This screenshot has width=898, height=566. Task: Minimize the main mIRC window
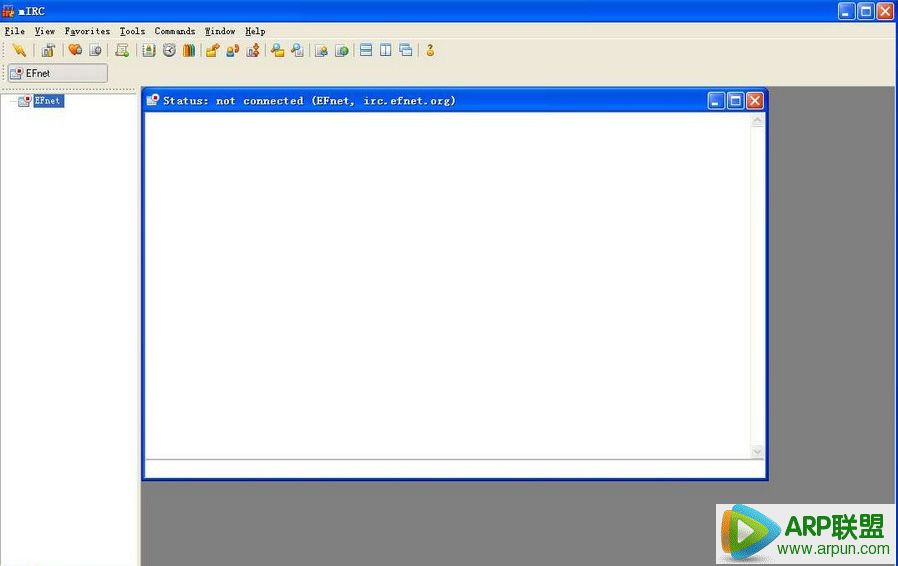(x=846, y=11)
